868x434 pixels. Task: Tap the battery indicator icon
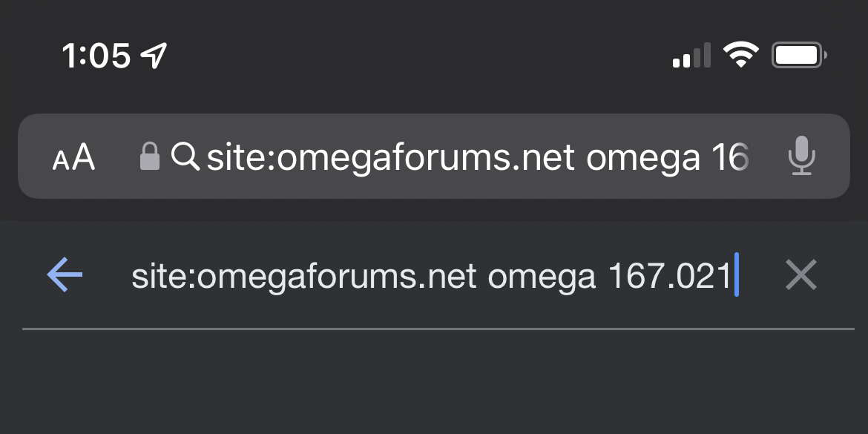point(799,55)
